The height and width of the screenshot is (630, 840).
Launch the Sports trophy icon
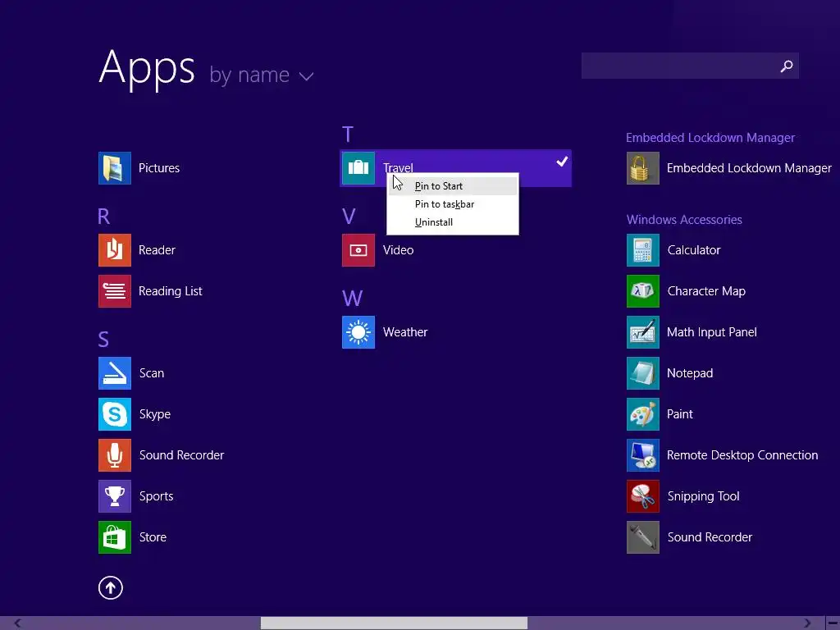pos(115,496)
